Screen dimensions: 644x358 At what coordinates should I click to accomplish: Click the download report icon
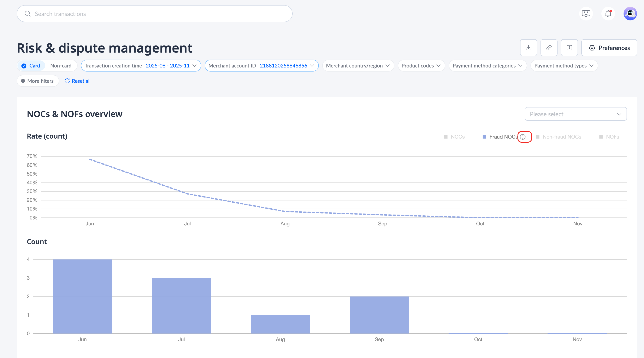528,48
